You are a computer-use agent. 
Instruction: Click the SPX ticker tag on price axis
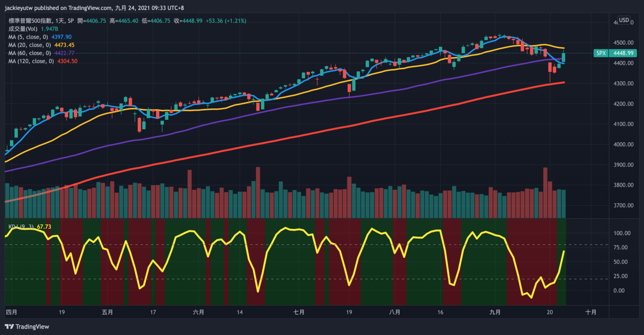coord(601,53)
